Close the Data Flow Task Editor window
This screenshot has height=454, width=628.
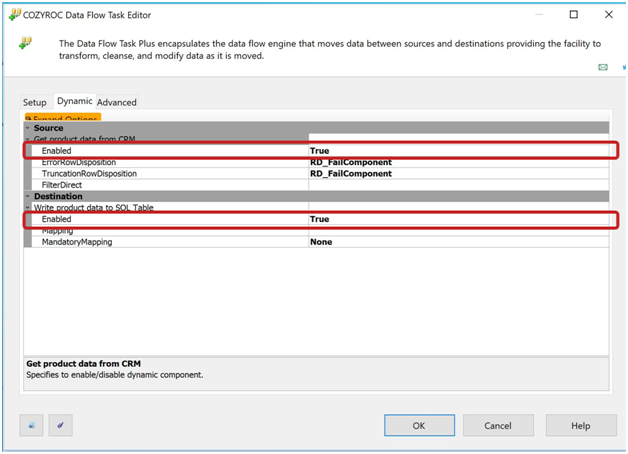608,15
